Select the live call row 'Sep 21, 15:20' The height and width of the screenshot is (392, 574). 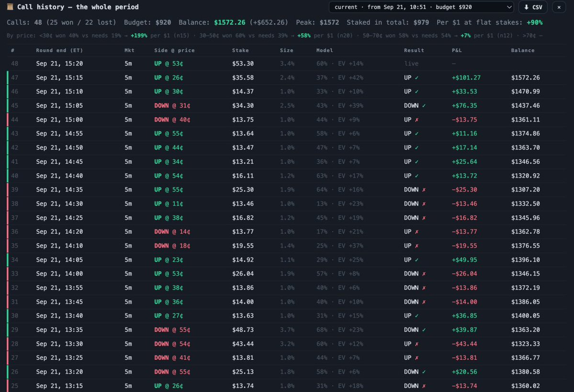(x=286, y=64)
